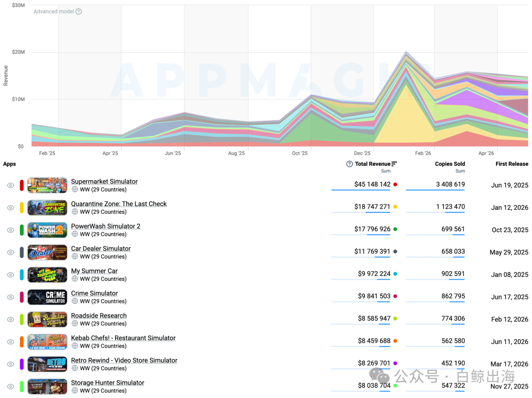Click the Advanced model help icon
532x398 pixels.
79,11
